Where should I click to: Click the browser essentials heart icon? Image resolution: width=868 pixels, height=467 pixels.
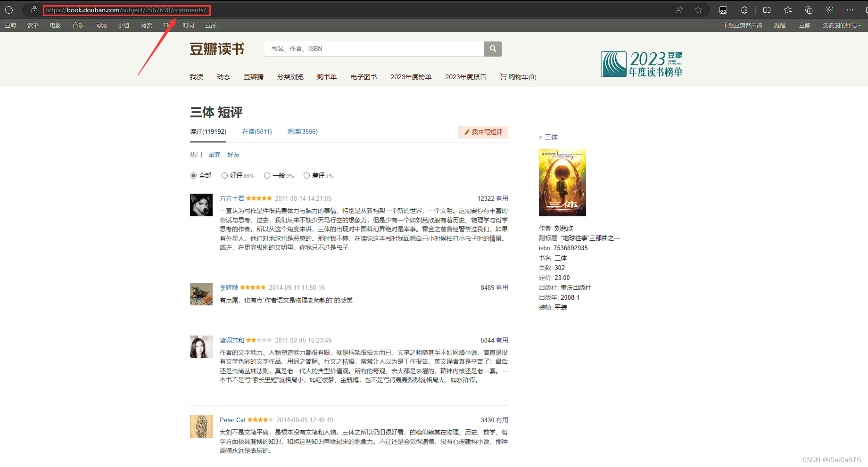[829, 10]
